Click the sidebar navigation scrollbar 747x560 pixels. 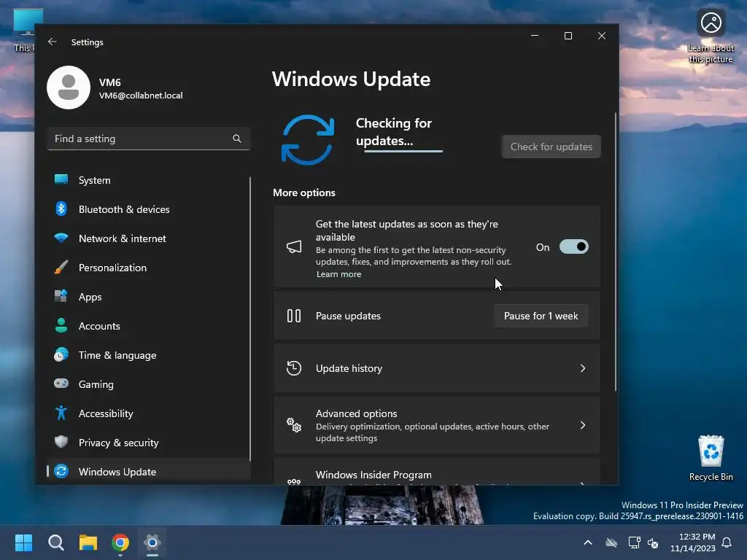[x=249, y=318]
